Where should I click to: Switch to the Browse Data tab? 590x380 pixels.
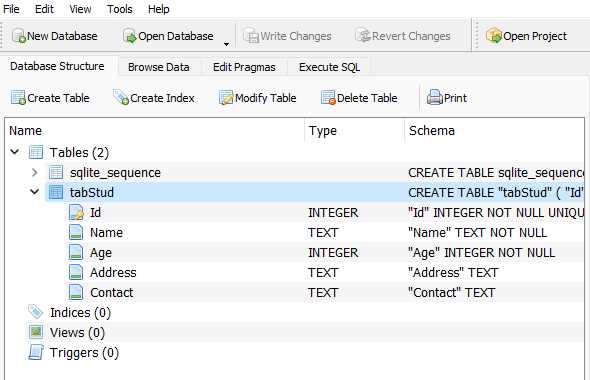click(x=159, y=67)
